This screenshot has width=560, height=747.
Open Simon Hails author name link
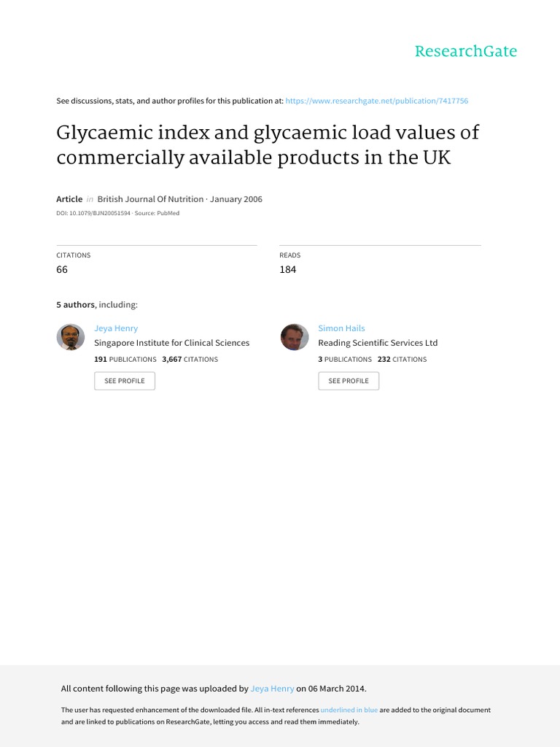click(x=341, y=328)
